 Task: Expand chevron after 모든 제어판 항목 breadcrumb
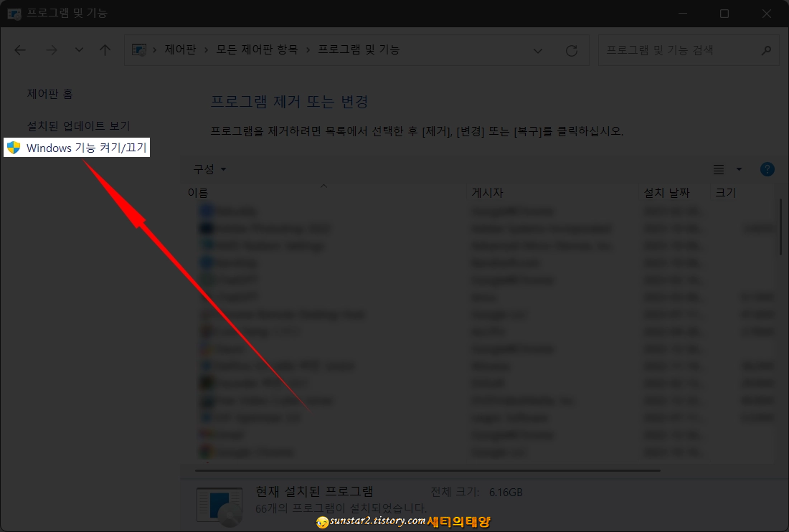point(308,49)
